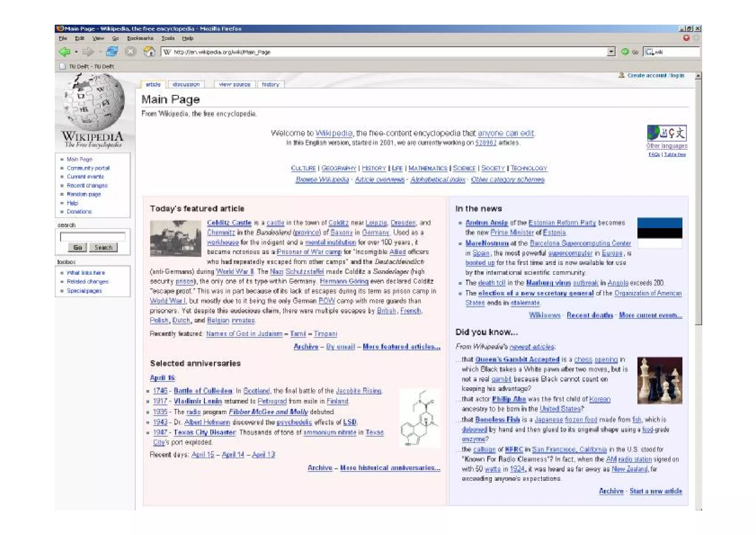Go to the home page icon
756x535 pixels.
click(149, 52)
